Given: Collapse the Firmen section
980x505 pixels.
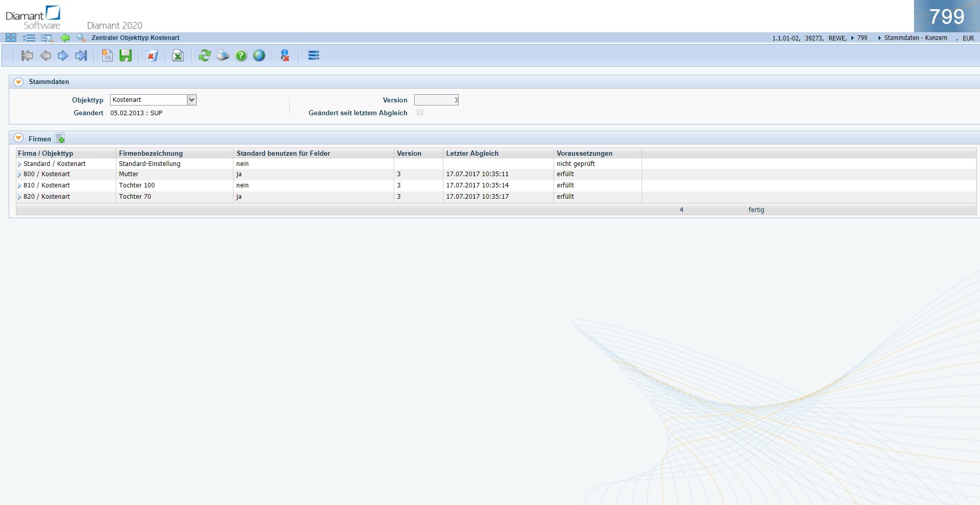Looking at the screenshot, I should coord(18,138).
